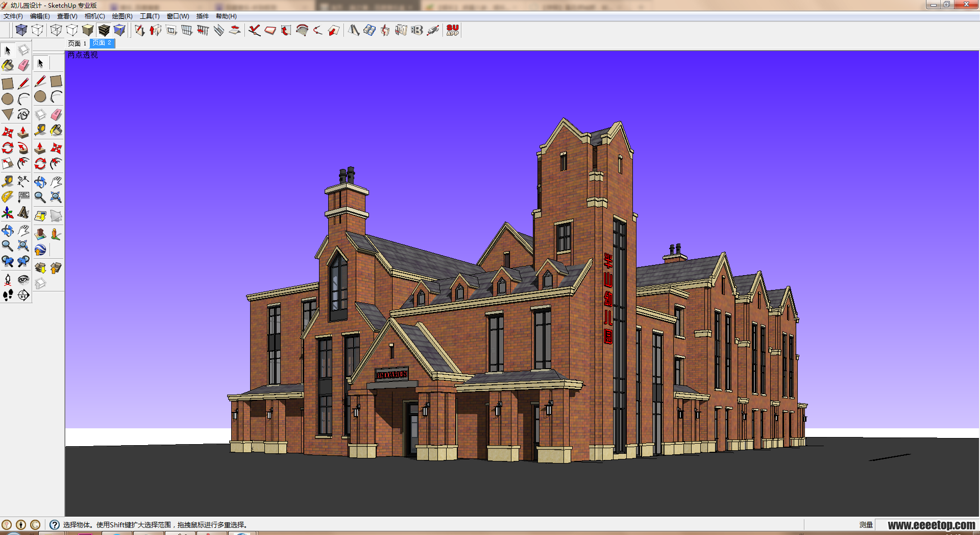Select the Section Plane tool
980x535 pixels.
pyautogui.click(x=23, y=295)
